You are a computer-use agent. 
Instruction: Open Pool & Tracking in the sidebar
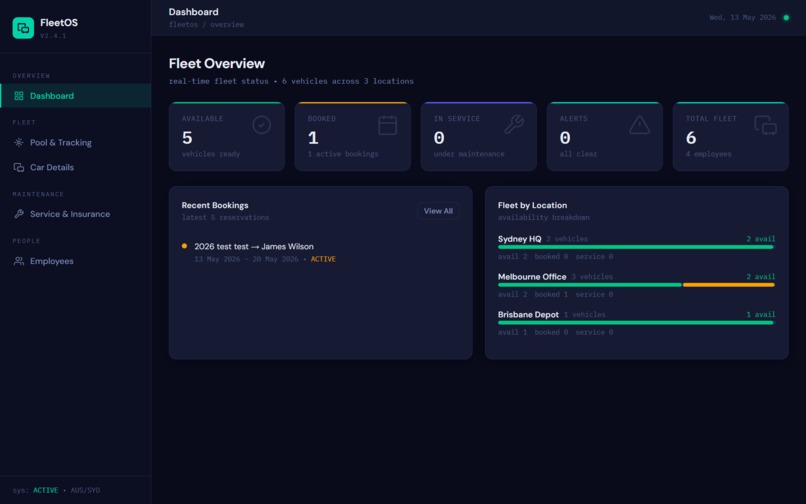pos(76,142)
